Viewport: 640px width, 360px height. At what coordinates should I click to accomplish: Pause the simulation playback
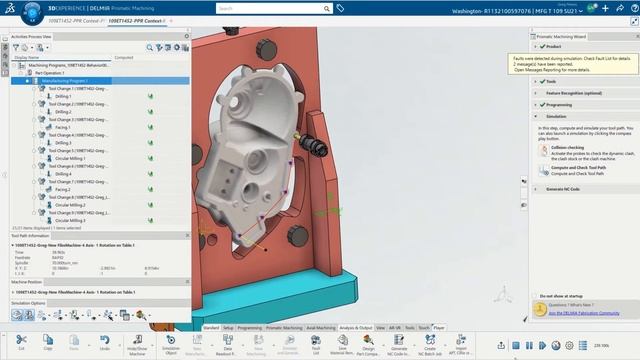tap(529, 346)
